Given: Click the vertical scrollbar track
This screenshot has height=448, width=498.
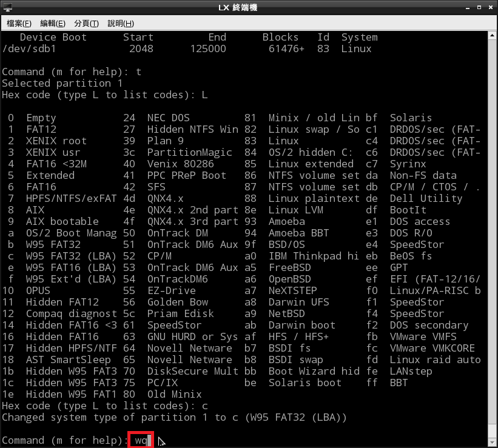Looking at the screenshot, I should [x=492, y=242].
